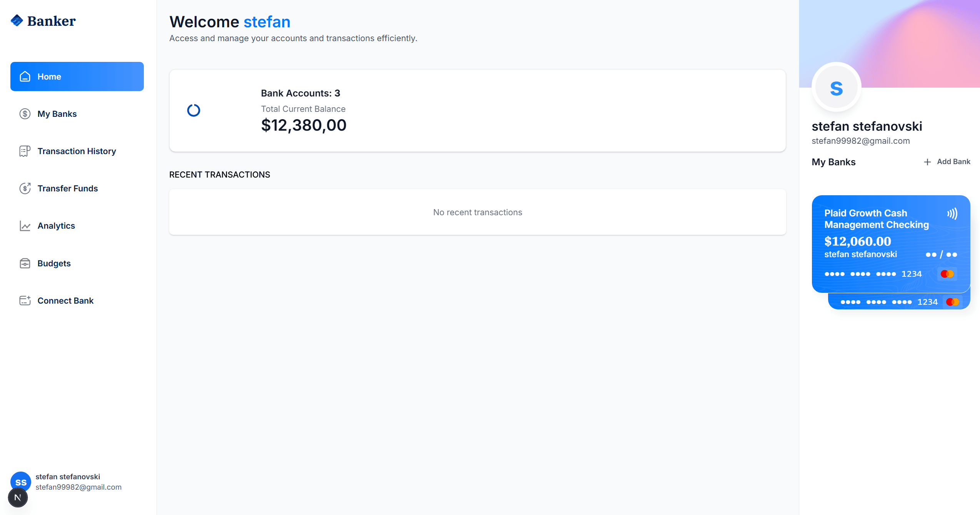Click the My Banks dollar icon
980x515 pixels.
click(25, 114)
